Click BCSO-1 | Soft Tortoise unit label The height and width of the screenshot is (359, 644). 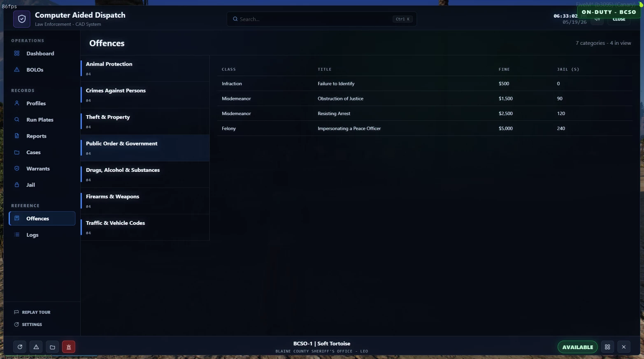click(322, 343)
